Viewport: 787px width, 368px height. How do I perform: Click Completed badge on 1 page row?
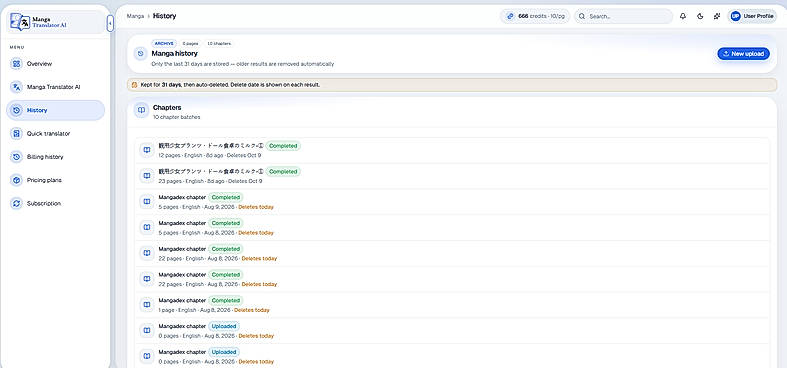(x=225, y=300)
